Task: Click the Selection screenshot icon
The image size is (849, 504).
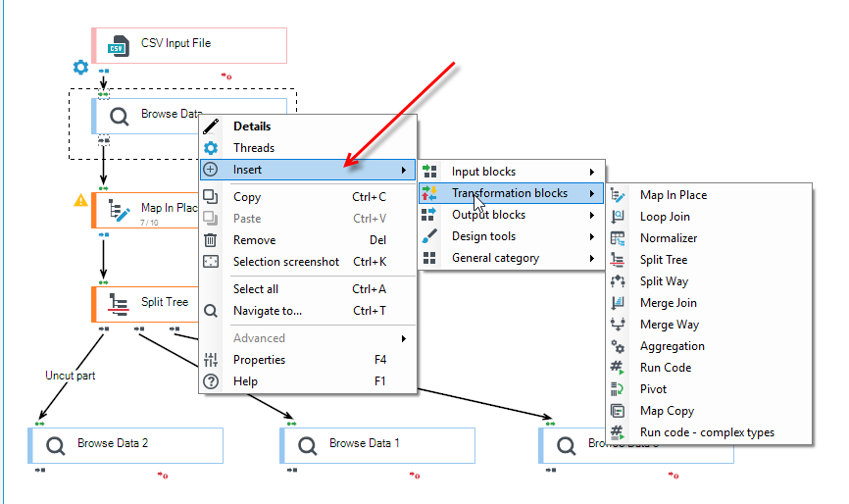Action: click(211, 262)
